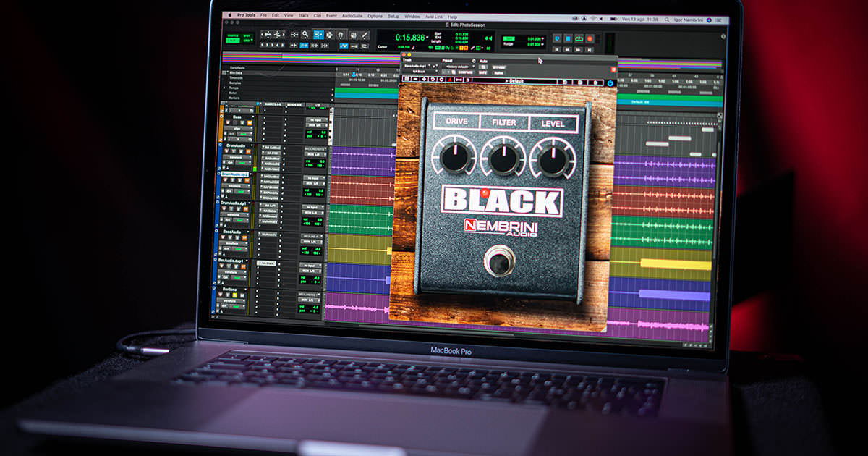The image size is (868, 456).
Task: Open the factory default preset dropdown
Action: [x=459, y=66]
